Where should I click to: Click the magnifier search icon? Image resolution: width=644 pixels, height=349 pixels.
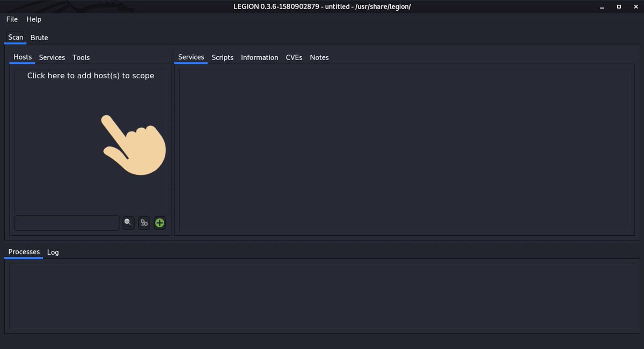pyautogui.click(x=128, y=223)
